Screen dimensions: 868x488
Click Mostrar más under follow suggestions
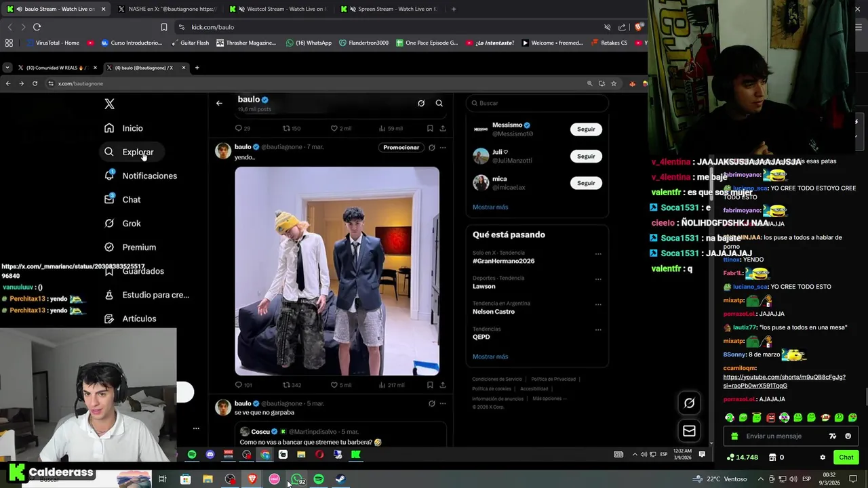(x=490, y=207)
